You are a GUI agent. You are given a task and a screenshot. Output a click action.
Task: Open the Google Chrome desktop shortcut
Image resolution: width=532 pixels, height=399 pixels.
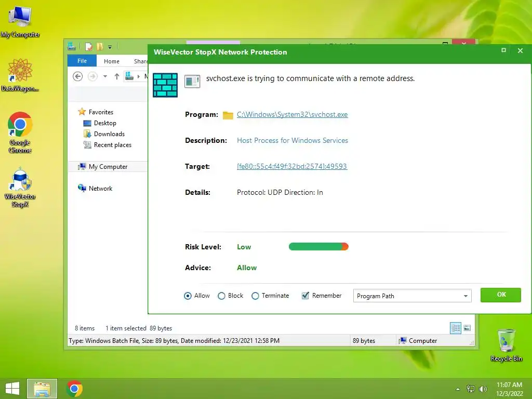[20, 132]
